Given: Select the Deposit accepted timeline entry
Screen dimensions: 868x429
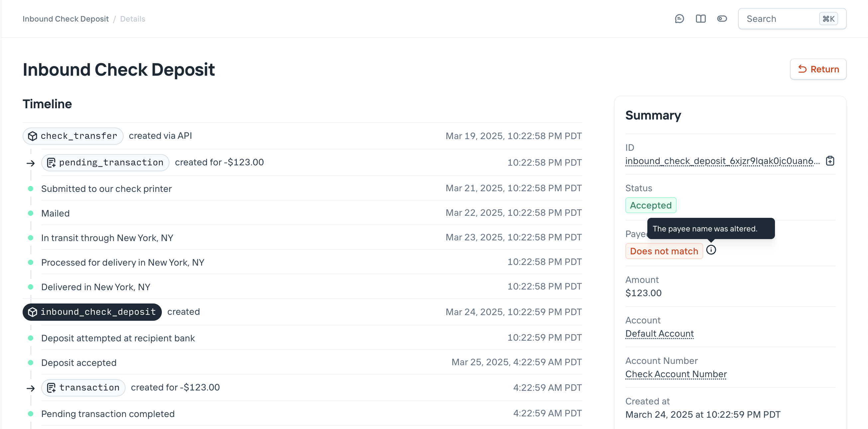Looking at the screenshot, I should [79, 363].
